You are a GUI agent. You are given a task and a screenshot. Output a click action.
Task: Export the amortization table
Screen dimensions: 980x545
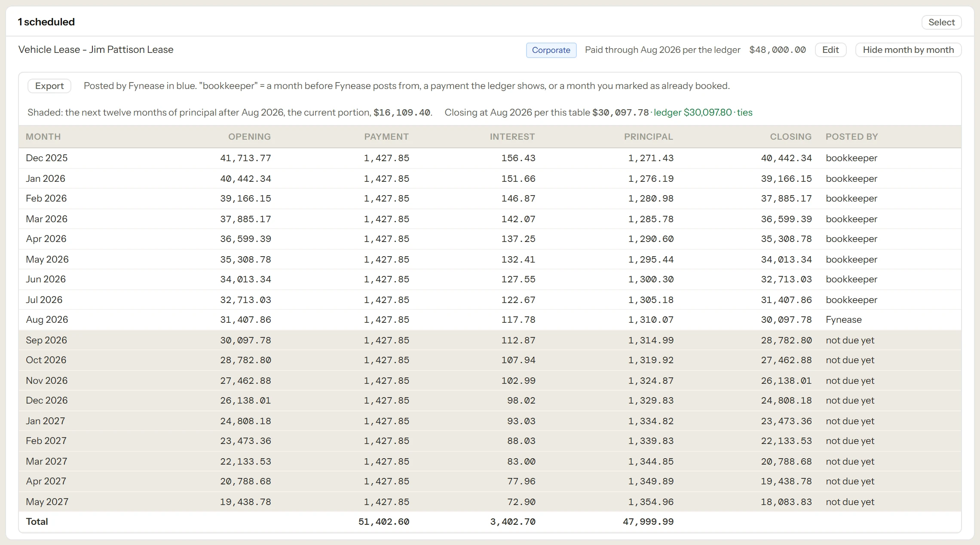tap(49, 86)
